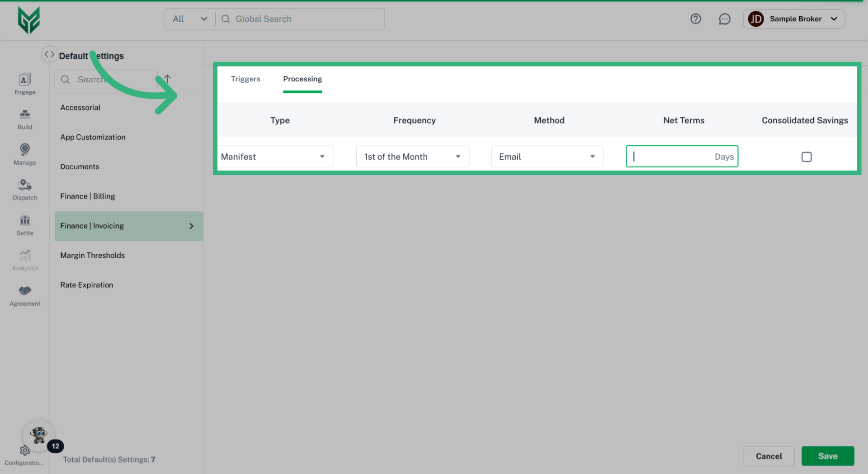This screenshot has width=868, height=474.
Task: Open the Agreement handshake icon
Action: point(25,294)
